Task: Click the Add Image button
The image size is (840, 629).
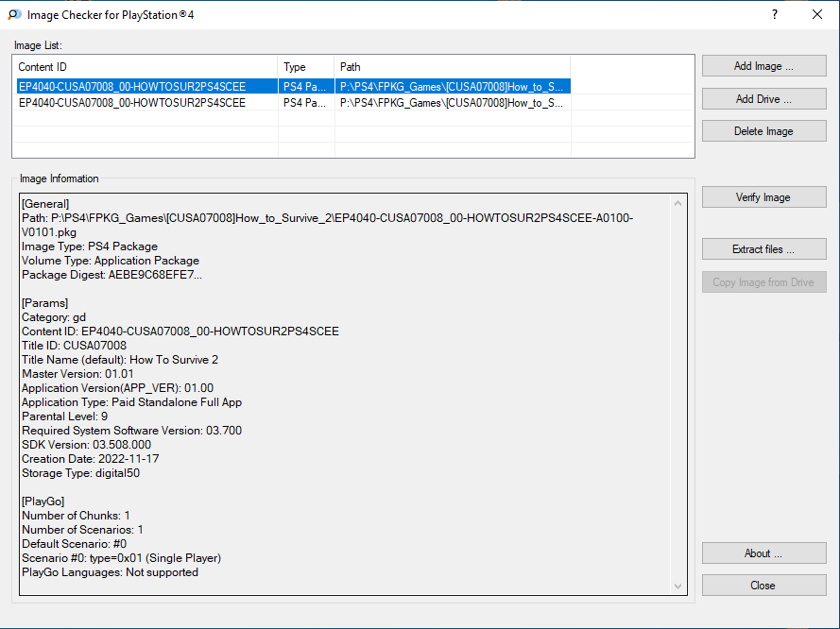Action: point(763,66)
